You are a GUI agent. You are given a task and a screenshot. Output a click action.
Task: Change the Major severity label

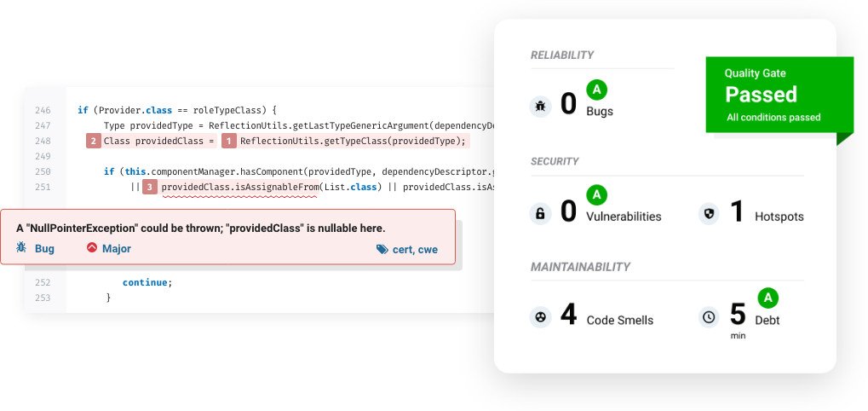pyautogui.click(x=117, y=248)
